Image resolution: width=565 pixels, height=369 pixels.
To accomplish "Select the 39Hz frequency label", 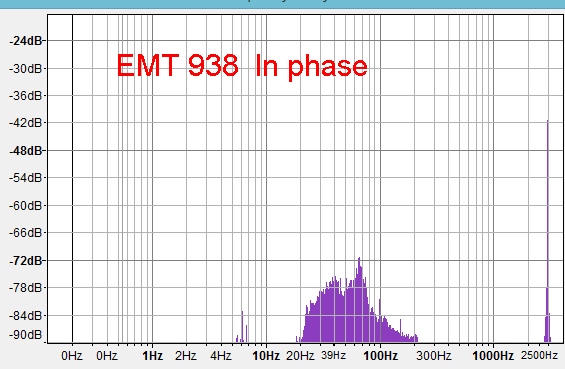I will [333, 355].
